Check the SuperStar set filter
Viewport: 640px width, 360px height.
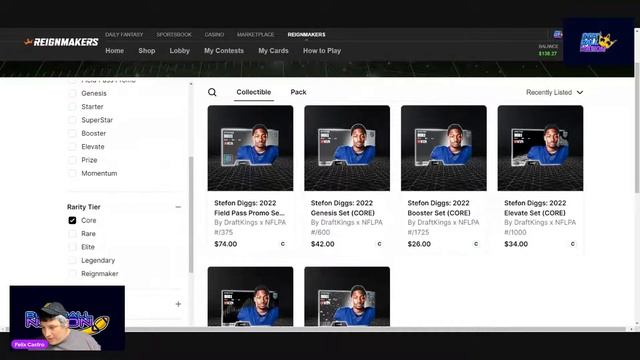coord(72,120)
